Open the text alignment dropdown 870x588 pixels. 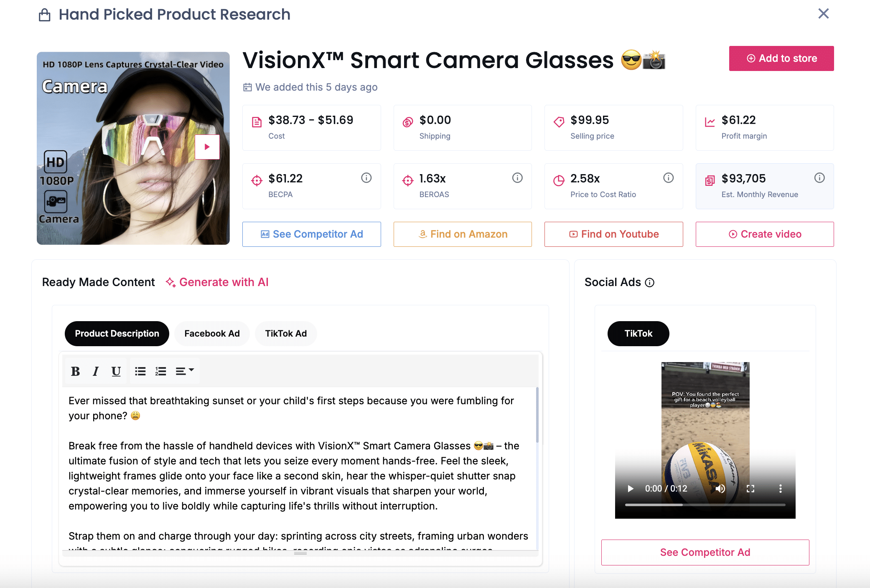click(x=184, y=371)
